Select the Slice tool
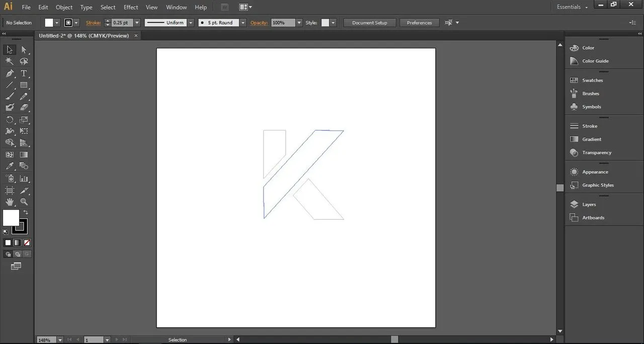Screen dimensions: 644x344 click(24, 190)
